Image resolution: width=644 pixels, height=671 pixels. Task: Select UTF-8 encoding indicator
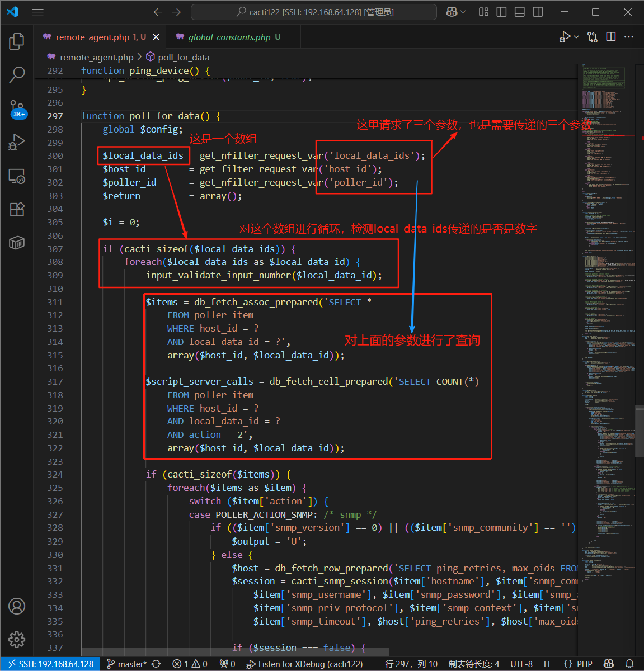coord(521,664)
